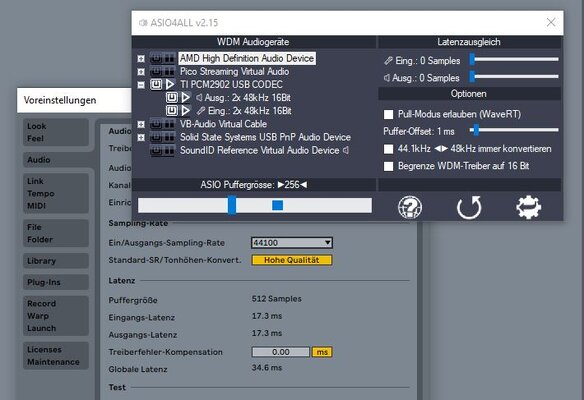The height and width of the screenshot is (400, 584).
Task: Check Begrenze WDM-Treiber auf 16 Bit
Action: (x=388, y=166)
